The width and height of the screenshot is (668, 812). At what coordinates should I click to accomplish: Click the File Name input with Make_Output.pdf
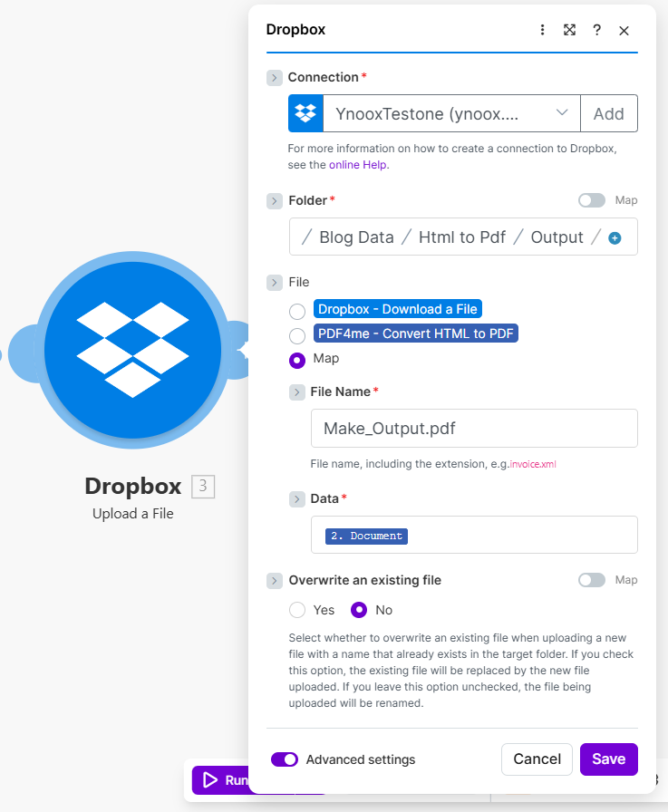point(473,428)
